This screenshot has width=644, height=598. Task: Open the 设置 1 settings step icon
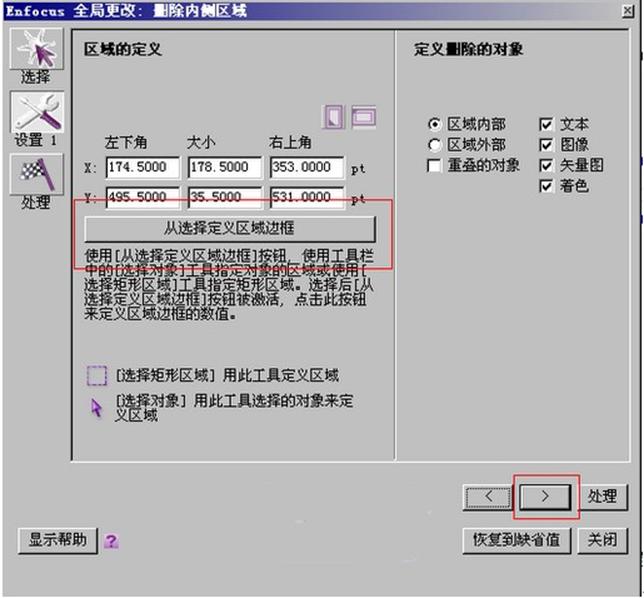37,112
